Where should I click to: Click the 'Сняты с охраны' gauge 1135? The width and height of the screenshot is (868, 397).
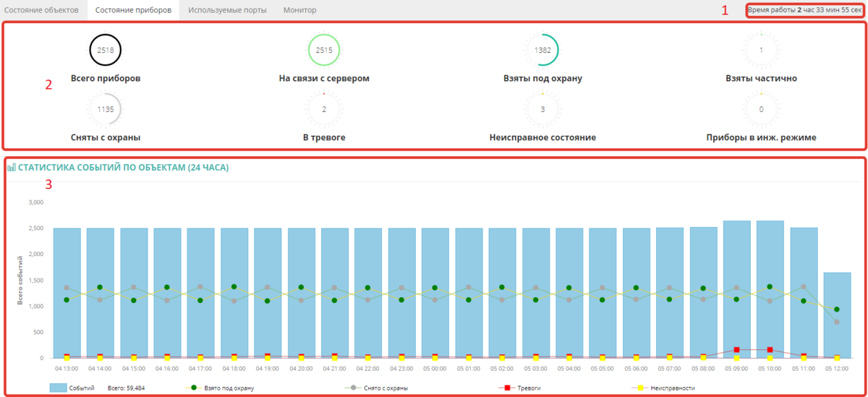(x=106, y=109)
